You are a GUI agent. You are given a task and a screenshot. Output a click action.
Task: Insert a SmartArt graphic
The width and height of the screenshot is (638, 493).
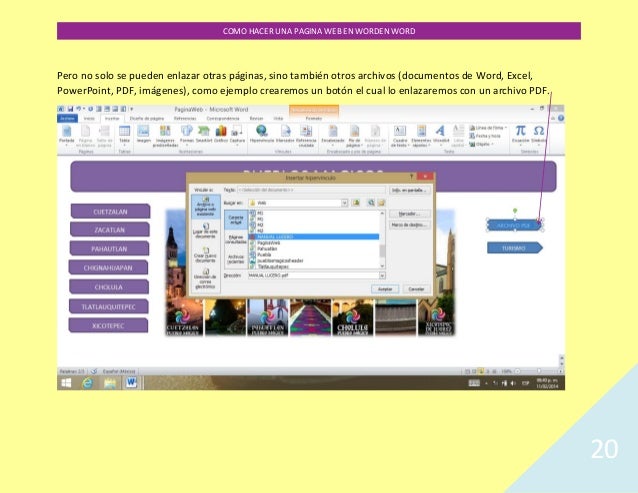(x=203, y=131)
